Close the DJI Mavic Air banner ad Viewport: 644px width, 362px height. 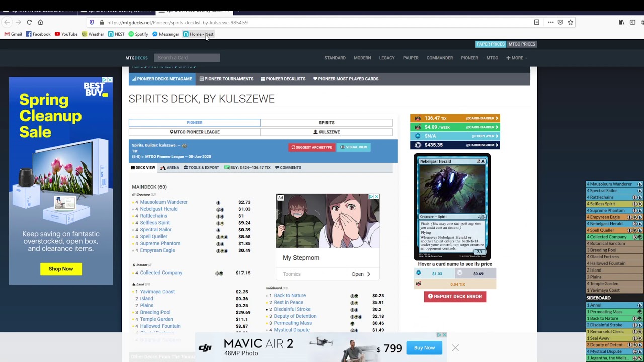click(455, 348)
